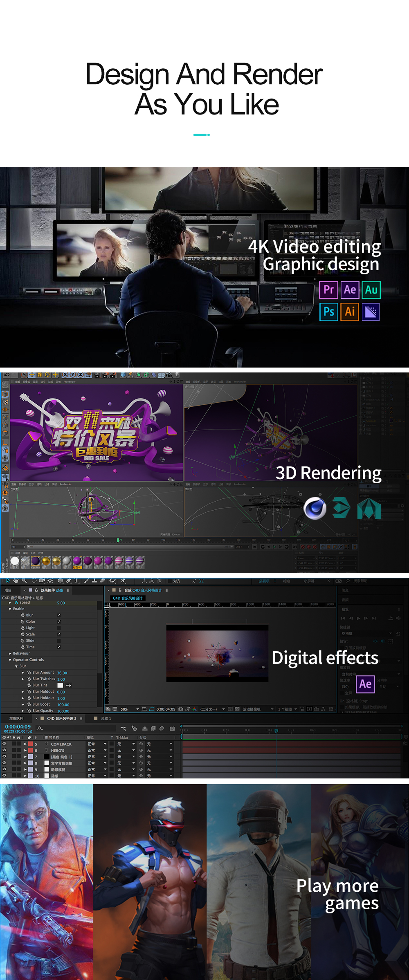Select the Hand tool in After Effects

coord(16,581)
